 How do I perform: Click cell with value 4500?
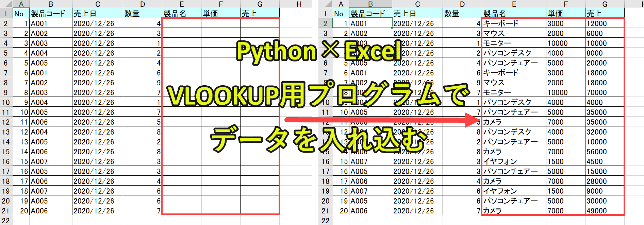[x=605, y=161]
